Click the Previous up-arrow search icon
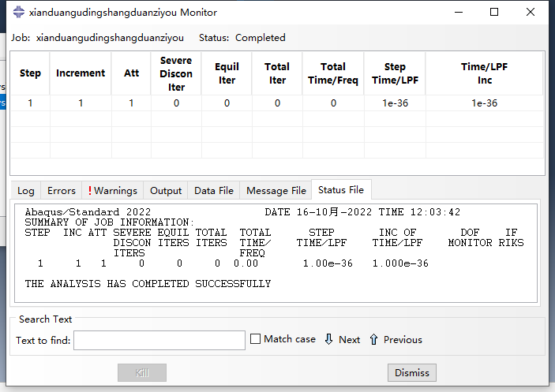The height and width of the screenshot is (392, 555). coord(373,339)
